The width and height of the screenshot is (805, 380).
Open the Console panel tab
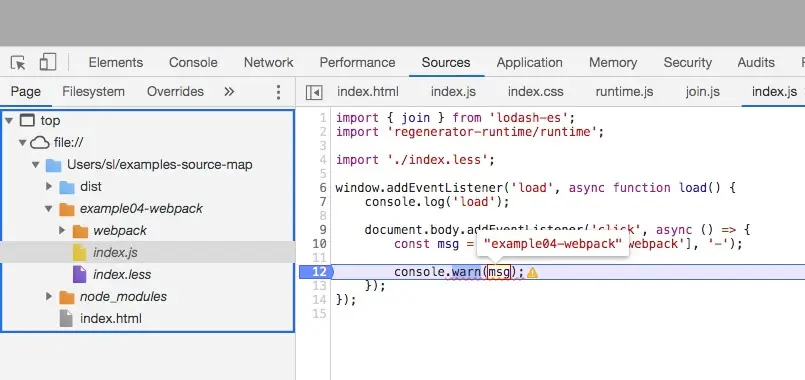click(x=193, y=63)
